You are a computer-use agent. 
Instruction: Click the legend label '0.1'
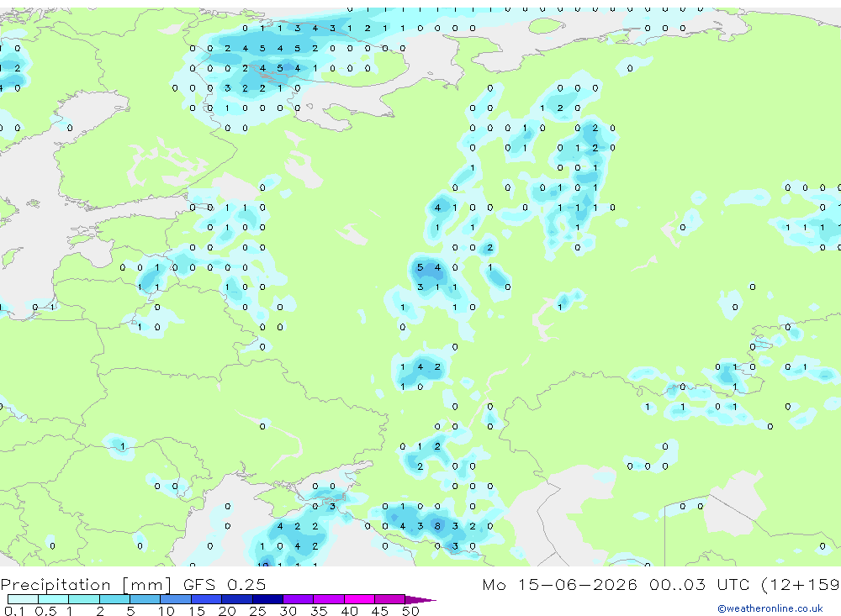[x=14, y=611]
